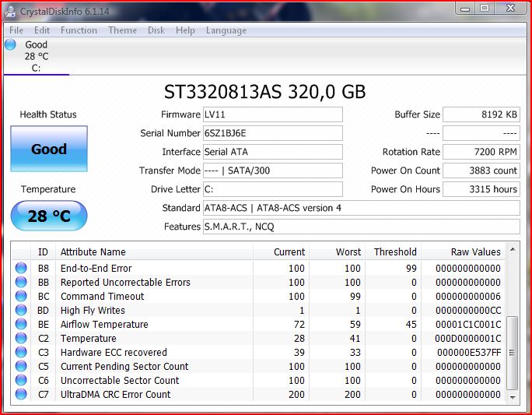Click the Attribute Name column header
The height and width of the screenshot is (415, 532).
click(154, 252)
